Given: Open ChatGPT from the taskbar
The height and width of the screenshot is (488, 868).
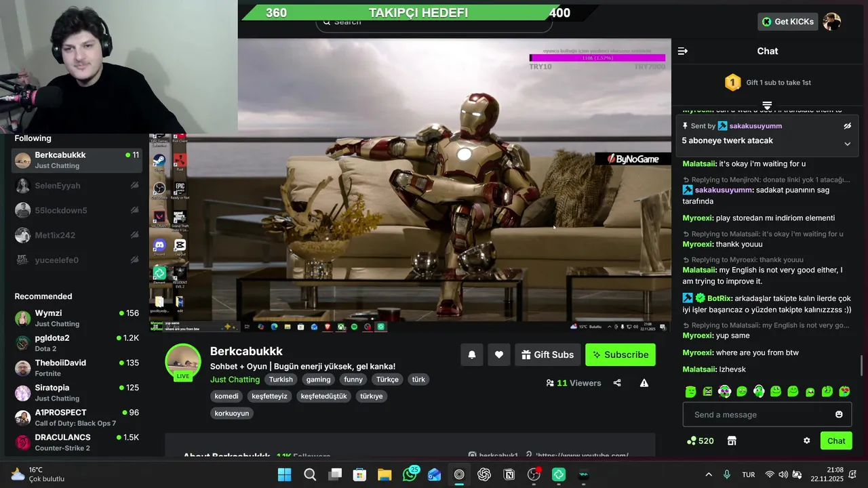Looking at the screenshot, I should tap(484, 474).
